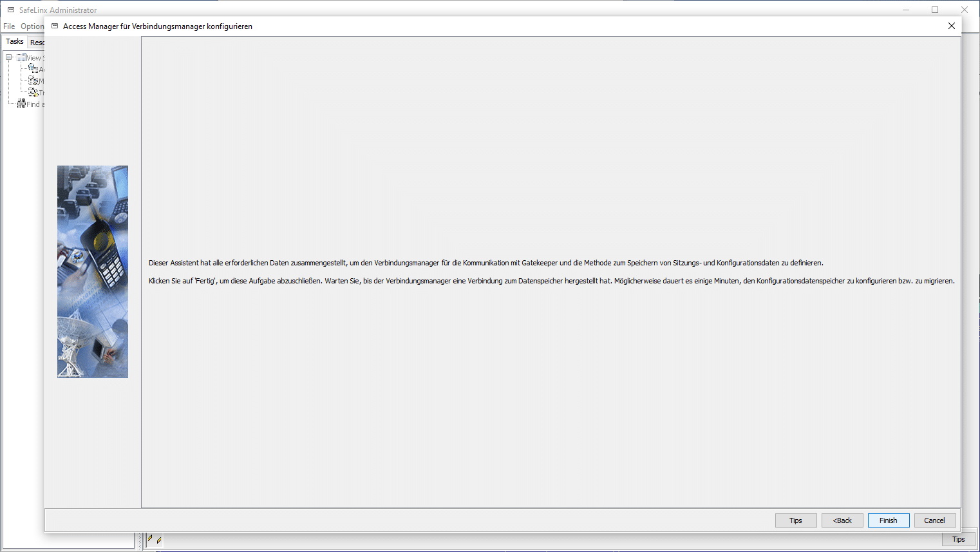Close the Access Manager configuration dialog
Screen dimensions: 980x552
(x=951, y=26)
